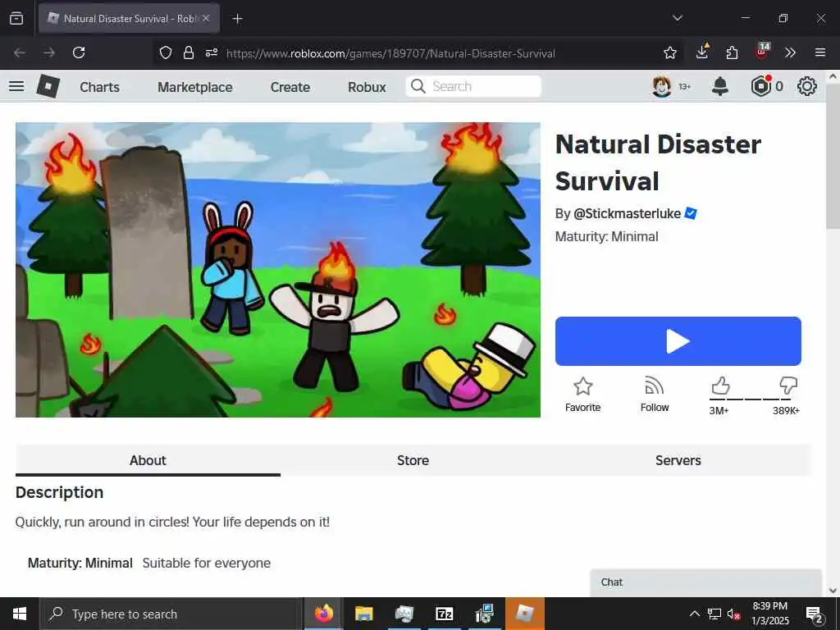Follow the game with the feed icon
Viewport: 840px width, 630px height.
click(655, 395)
